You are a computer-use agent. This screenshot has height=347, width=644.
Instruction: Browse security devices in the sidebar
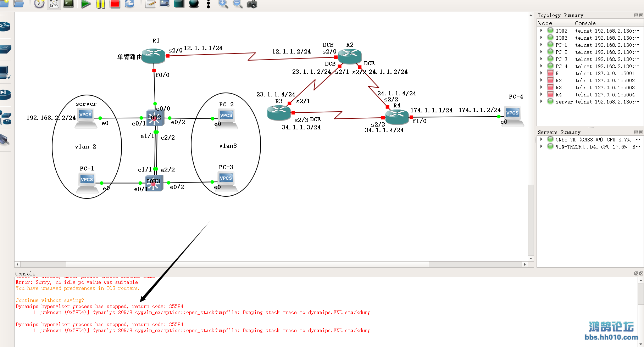[x=5, y=94]
